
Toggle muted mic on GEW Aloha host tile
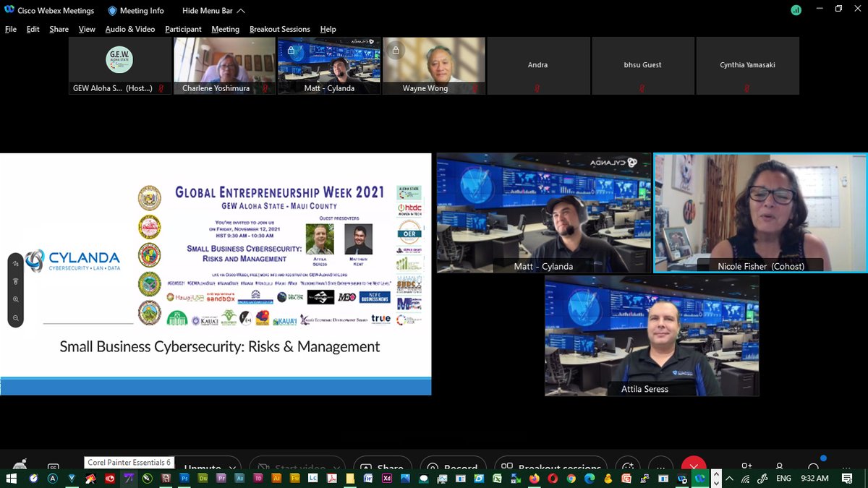(x=161, y=88)
